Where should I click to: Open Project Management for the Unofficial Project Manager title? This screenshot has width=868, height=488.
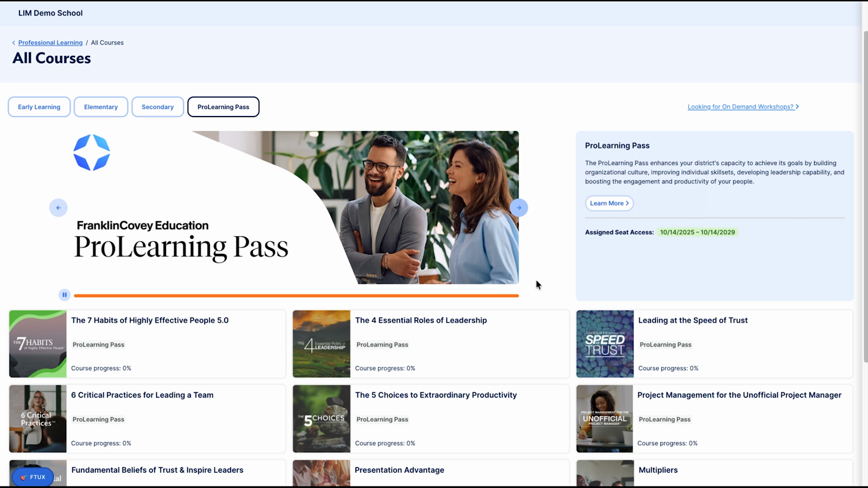pos(739,395)
